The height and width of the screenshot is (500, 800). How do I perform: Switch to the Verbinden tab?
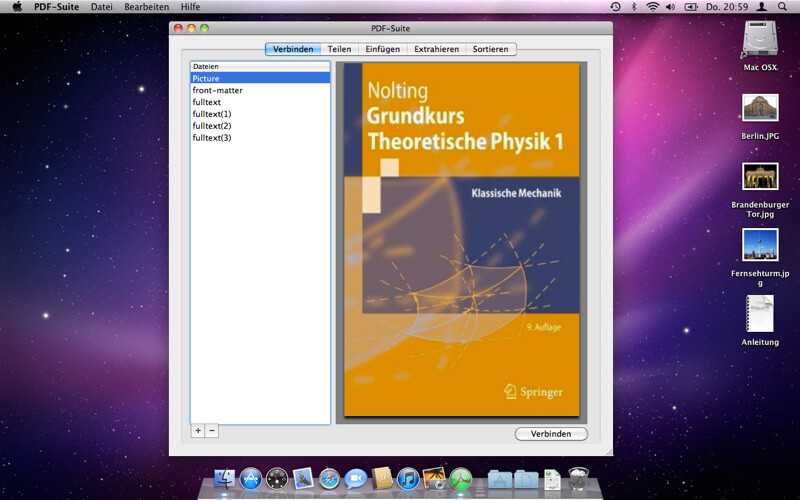pos(293,49)
